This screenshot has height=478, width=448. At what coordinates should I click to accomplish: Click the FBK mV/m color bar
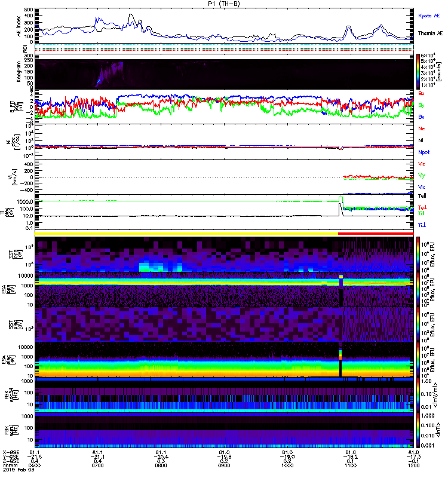418,395
